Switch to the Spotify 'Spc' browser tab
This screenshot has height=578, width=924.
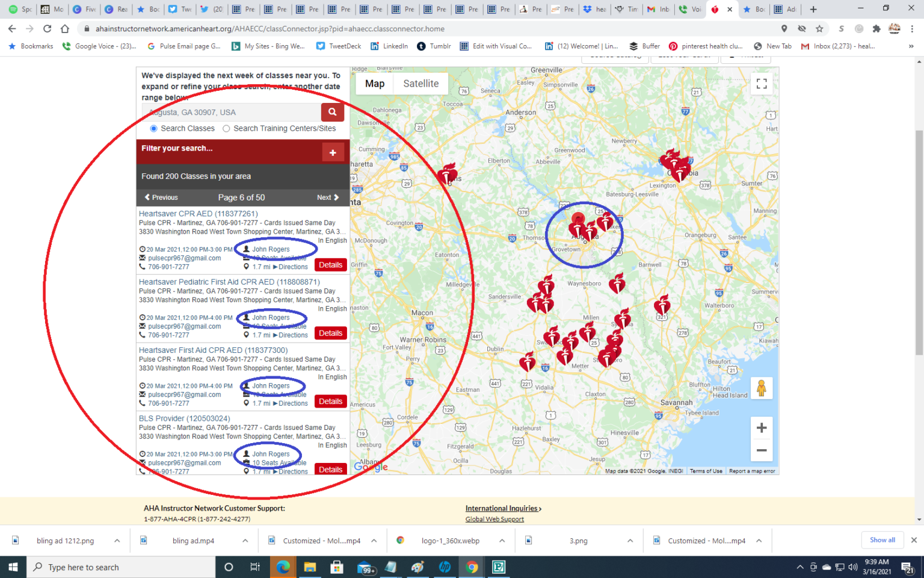coord(20,9)
